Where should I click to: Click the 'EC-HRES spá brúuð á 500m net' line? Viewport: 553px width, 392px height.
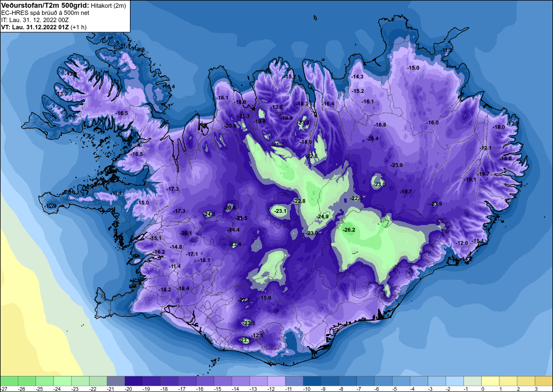(45, 13)
